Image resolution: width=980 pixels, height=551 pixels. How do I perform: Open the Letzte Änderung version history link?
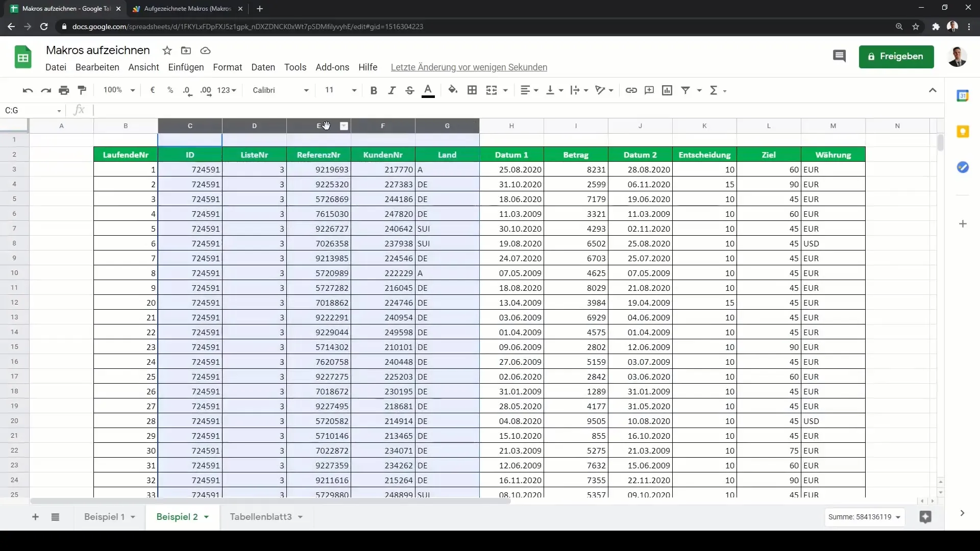[469, 67]
